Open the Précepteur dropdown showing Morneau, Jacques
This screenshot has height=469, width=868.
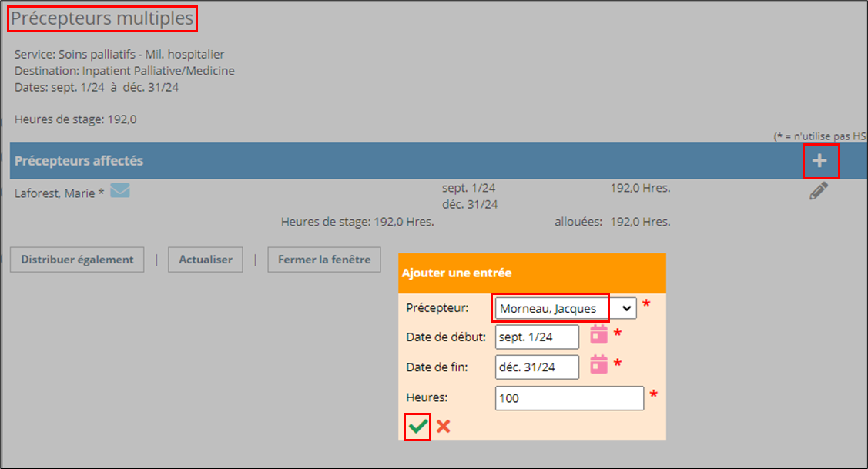pos(566,308)
